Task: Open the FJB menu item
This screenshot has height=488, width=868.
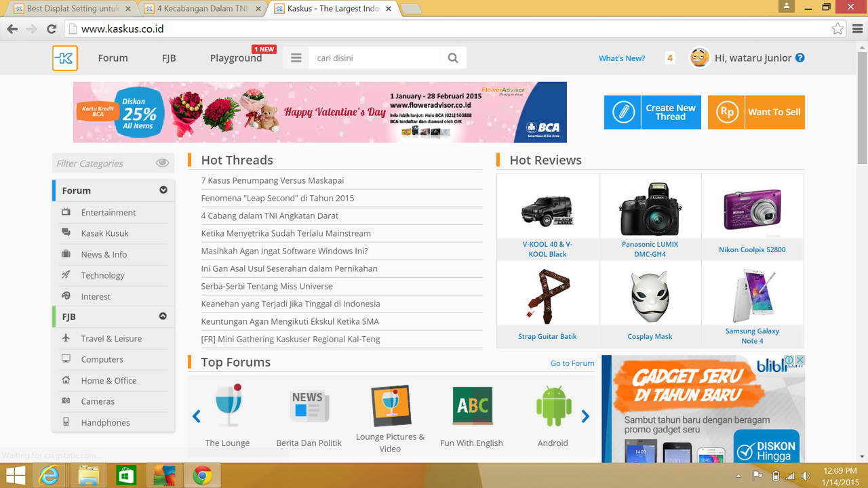Action: [169, 58]
